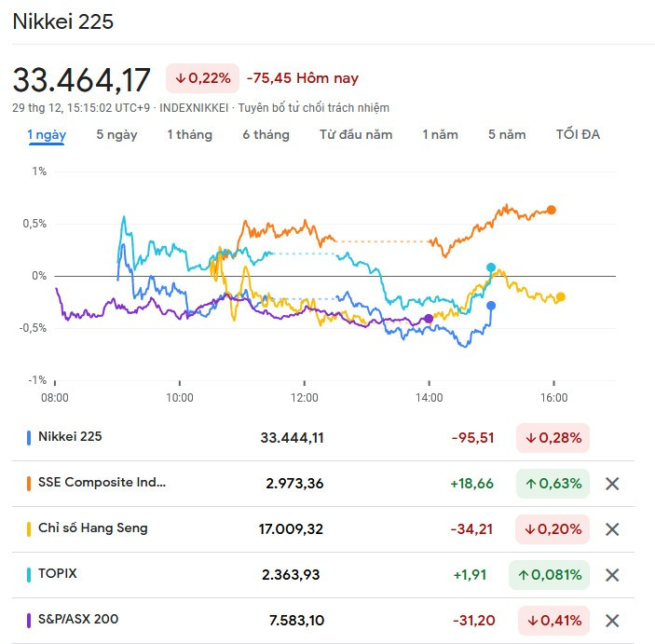Show the "TỐI ĐA" maximum range
Screen dimensions: 655x644
578,134
